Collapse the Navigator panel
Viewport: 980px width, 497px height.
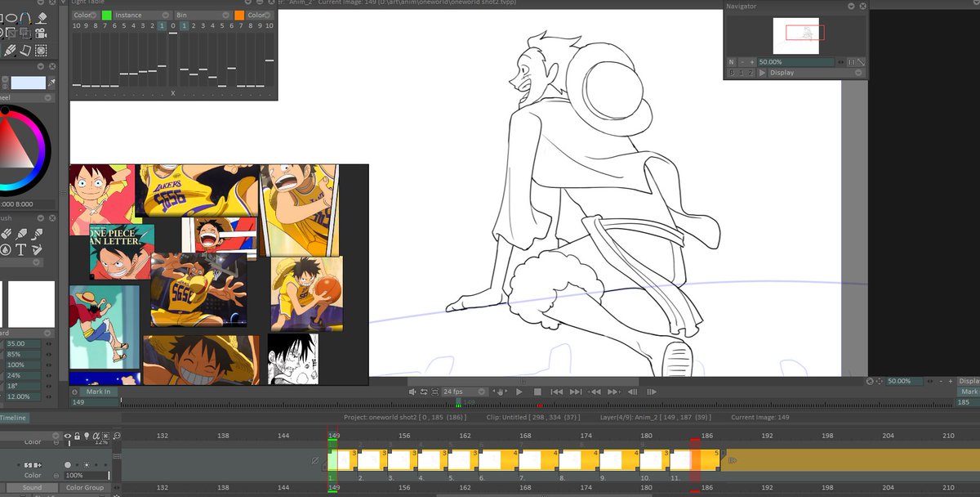click(852, 6)
